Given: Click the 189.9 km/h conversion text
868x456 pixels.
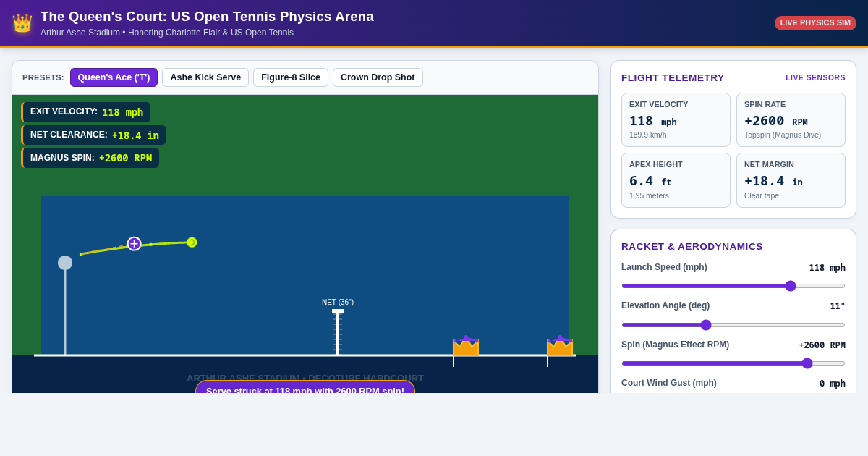Looking at the screenshot, I should [648, 135].
